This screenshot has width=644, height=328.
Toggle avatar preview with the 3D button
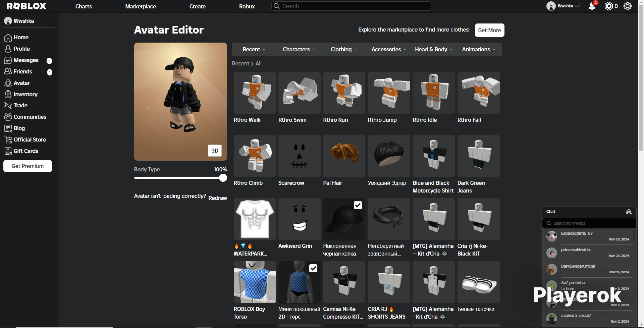point(215,151)
